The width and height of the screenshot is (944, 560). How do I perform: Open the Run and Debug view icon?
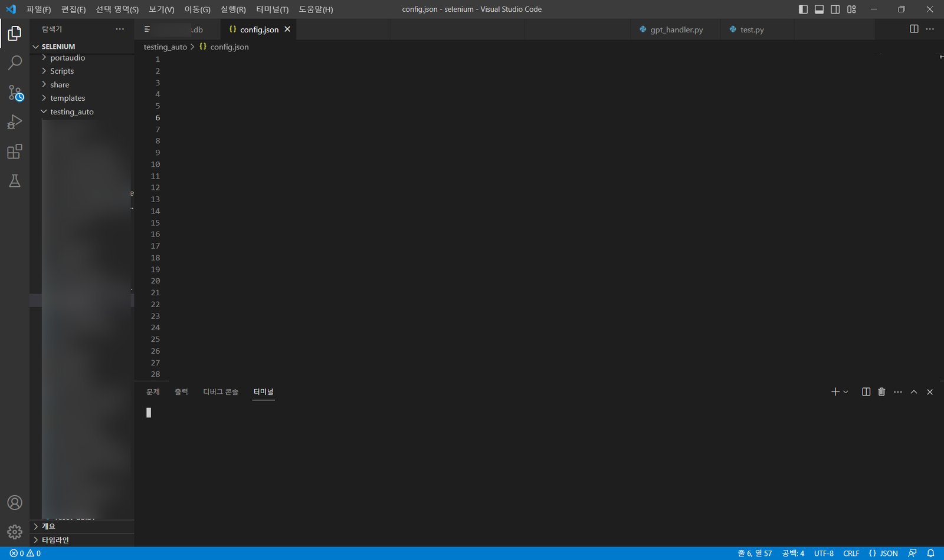click(15, 122)
